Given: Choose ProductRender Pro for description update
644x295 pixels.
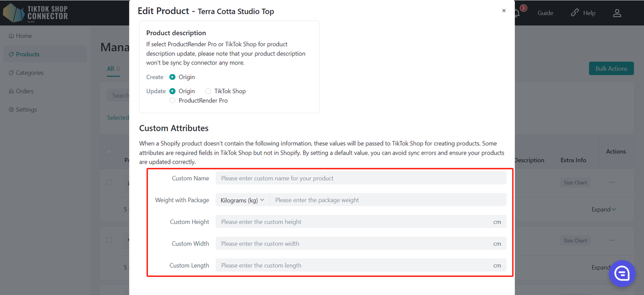Looking at the screenshot, I should pyautogui.click(x=173, y=101).
